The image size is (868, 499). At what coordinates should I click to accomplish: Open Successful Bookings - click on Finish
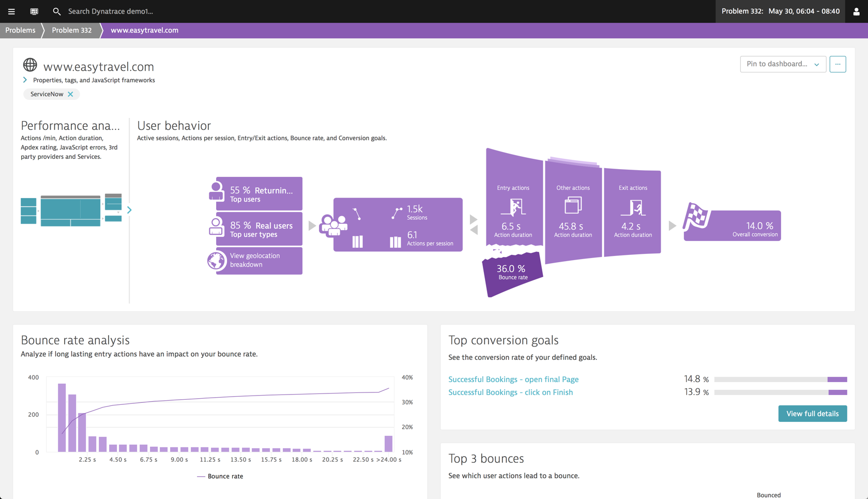point(510,392)
